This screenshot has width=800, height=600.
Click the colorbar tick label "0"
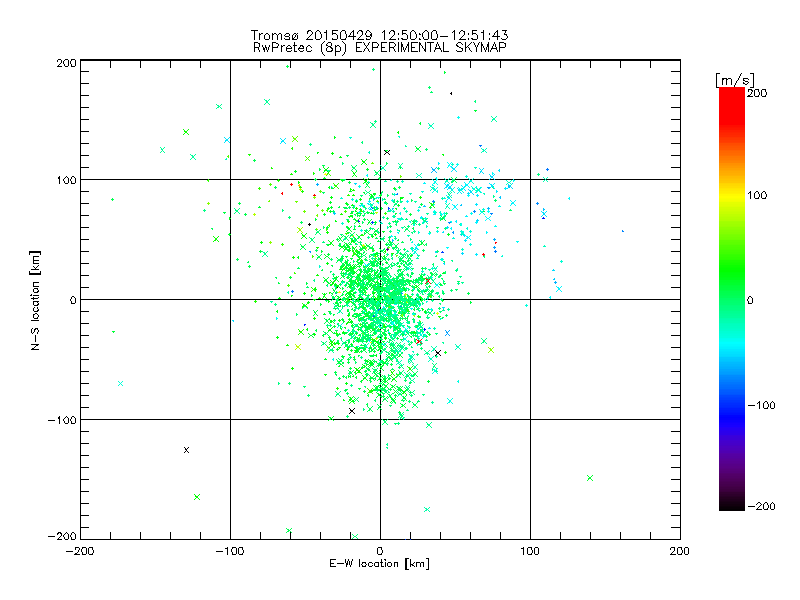tap(750, 300)
